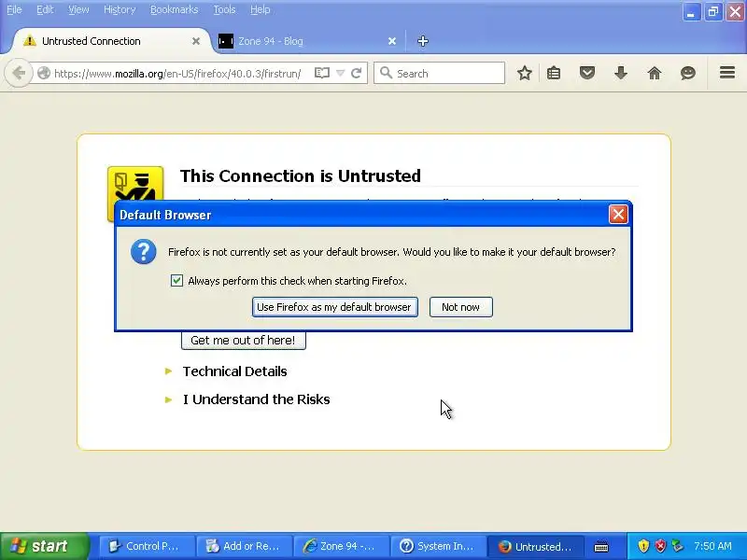
Task: Switch to Add or Remove Programs taskbar item
Action: coord(244,546)
